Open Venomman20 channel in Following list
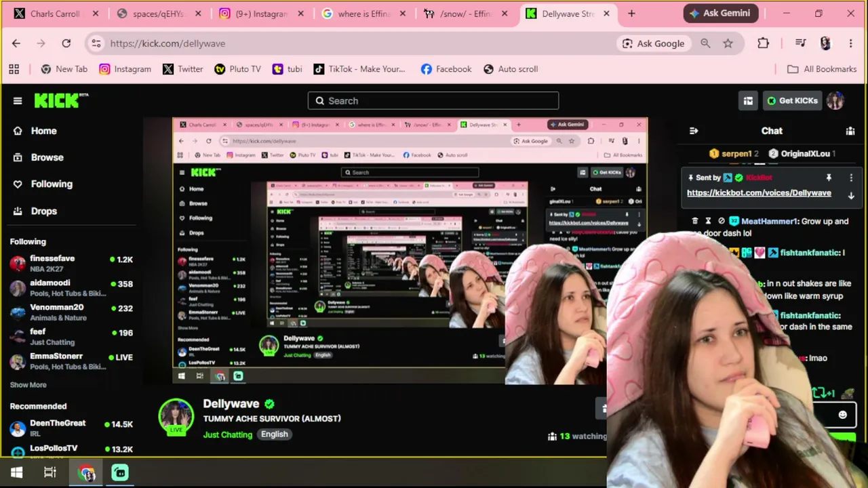This screenshot has height=488, width=868. [71, 312]
